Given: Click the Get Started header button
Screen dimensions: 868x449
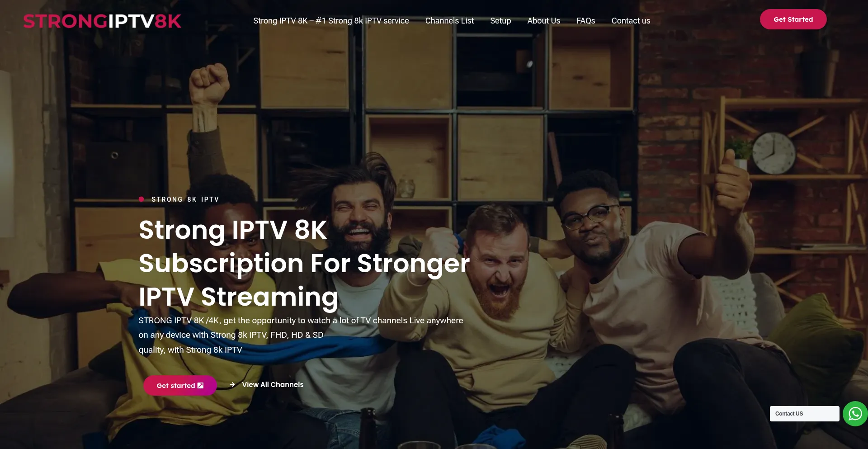Looking at the screenshot, I should (793, 19).
